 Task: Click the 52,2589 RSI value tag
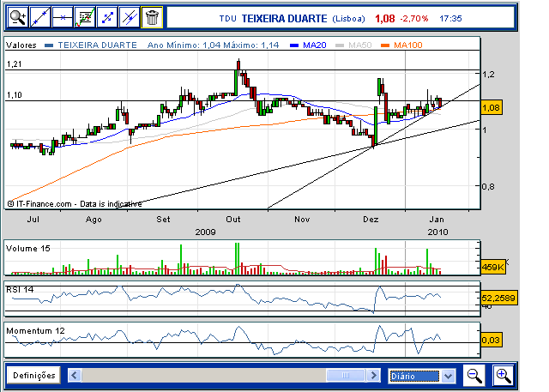pos(498,299)
